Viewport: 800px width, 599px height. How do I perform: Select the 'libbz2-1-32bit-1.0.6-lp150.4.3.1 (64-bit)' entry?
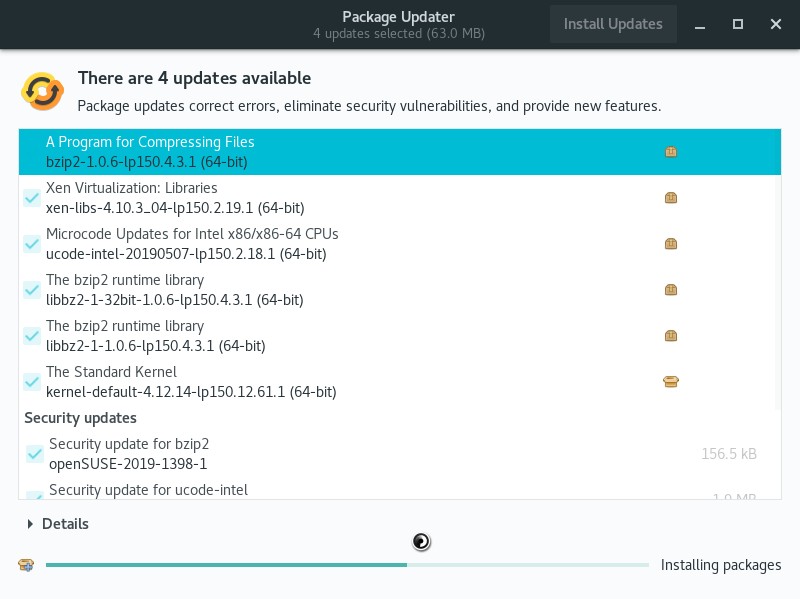(400, 290)
